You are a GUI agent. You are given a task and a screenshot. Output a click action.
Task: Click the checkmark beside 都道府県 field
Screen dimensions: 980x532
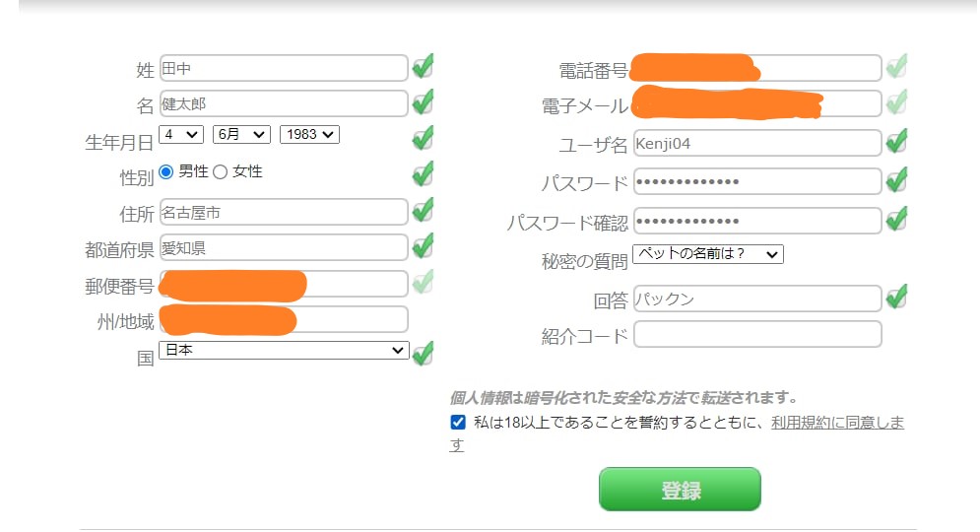point(424,245)
